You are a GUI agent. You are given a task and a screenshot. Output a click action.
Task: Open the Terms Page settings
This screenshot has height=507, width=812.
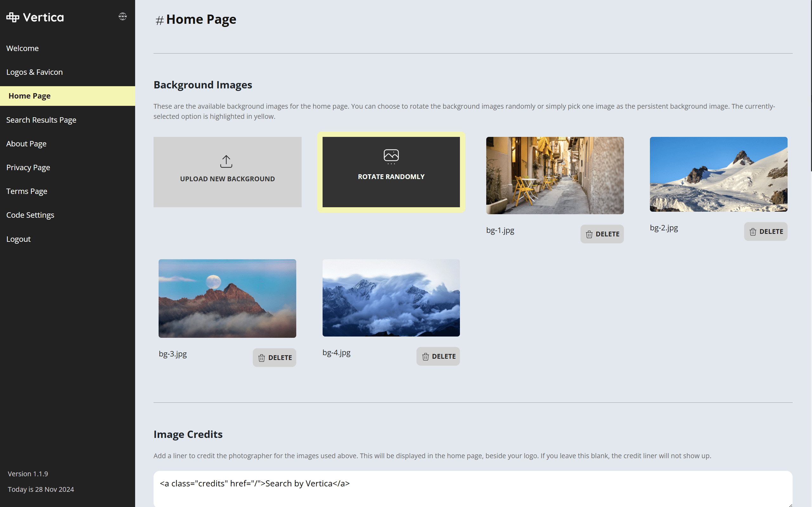click(x=27, y=191)
